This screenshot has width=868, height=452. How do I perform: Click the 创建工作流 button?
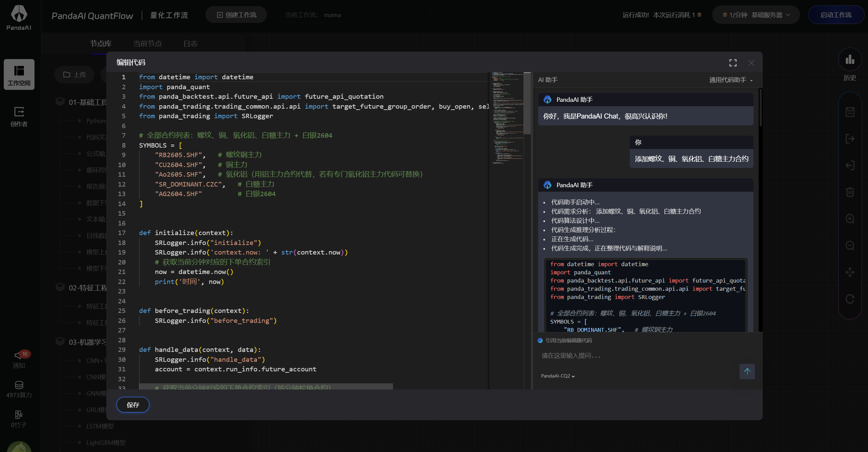tap(236, 15)
